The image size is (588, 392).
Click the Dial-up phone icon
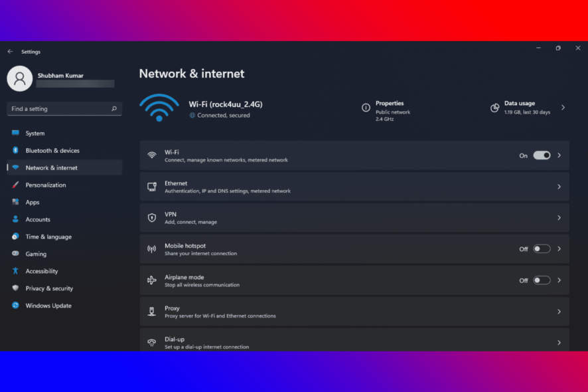(x=151, y=342)
